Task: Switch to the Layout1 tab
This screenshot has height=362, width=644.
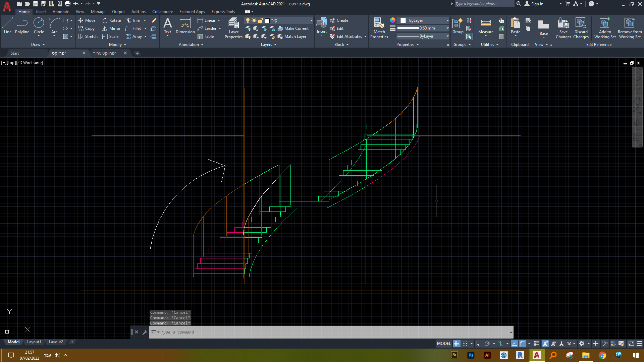Action: pyautogui.click(x=34, y=342)
